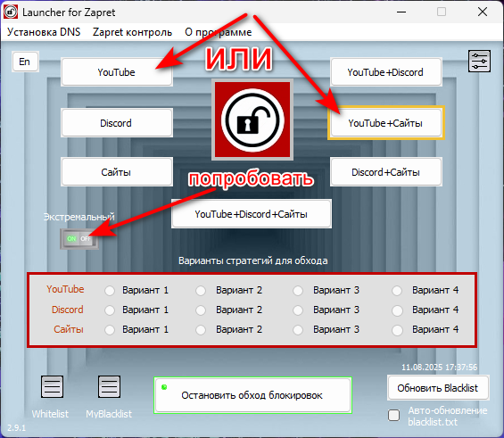Minimize the Launcher for Zapret window
This screenshot has height=438, width=504.
pos(401,12)
